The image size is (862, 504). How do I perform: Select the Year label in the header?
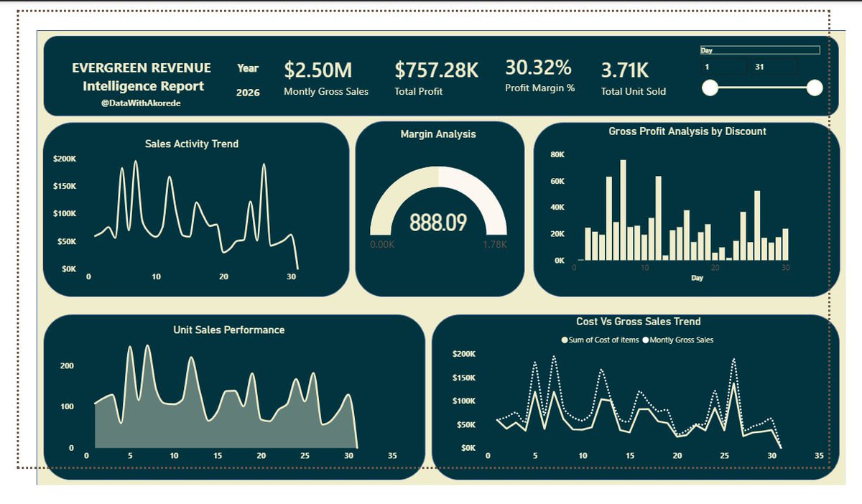click(248, 68)
